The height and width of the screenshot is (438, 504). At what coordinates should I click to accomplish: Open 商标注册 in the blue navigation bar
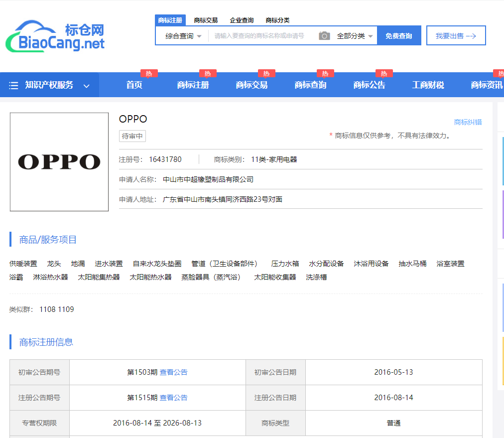pyautogui.click(x=193, y=85)
